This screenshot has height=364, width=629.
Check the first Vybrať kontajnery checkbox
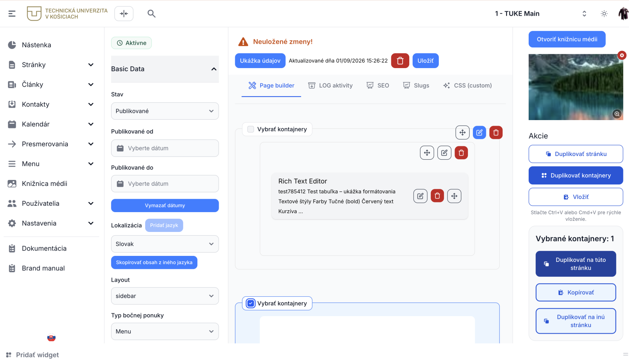coord(251,129)
